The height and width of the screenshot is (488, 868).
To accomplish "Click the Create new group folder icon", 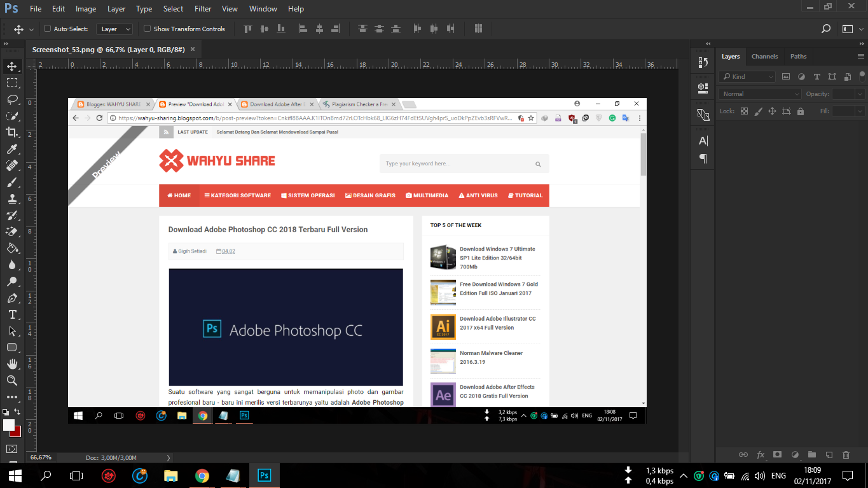I will pos(811,455).
